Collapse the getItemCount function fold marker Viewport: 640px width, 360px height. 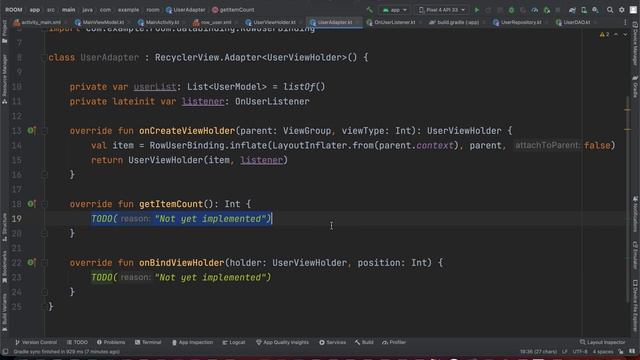click(44, 204)
